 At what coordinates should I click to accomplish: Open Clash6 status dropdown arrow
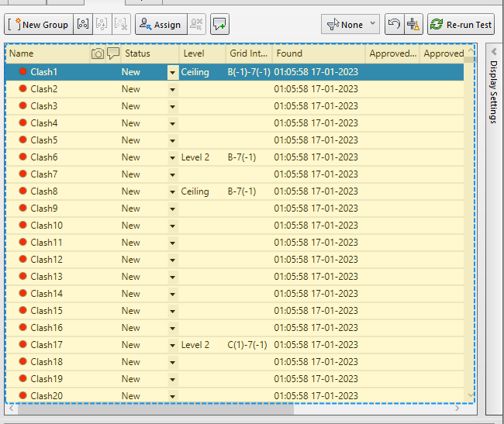point(172,157)
